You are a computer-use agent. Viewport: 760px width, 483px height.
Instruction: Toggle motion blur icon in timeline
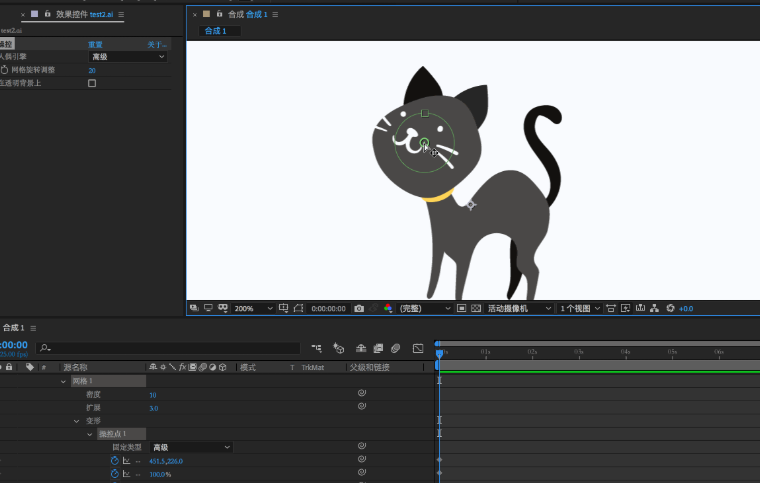(396, 348)
